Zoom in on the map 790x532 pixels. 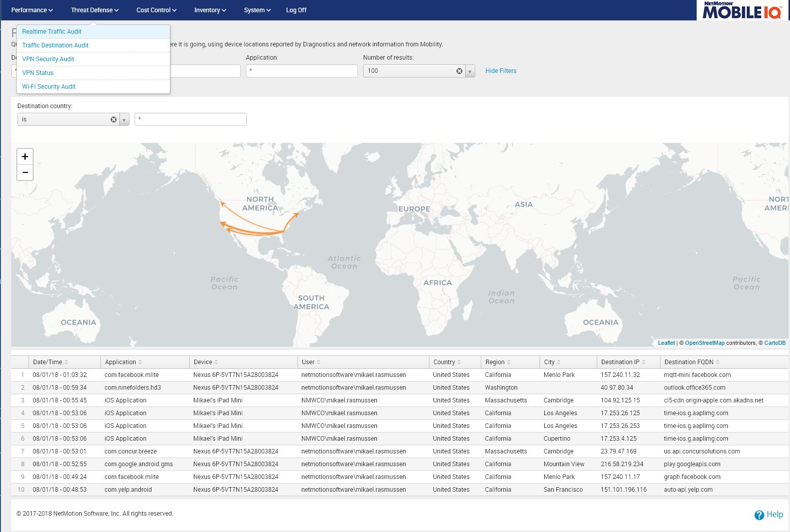(24, 157)
